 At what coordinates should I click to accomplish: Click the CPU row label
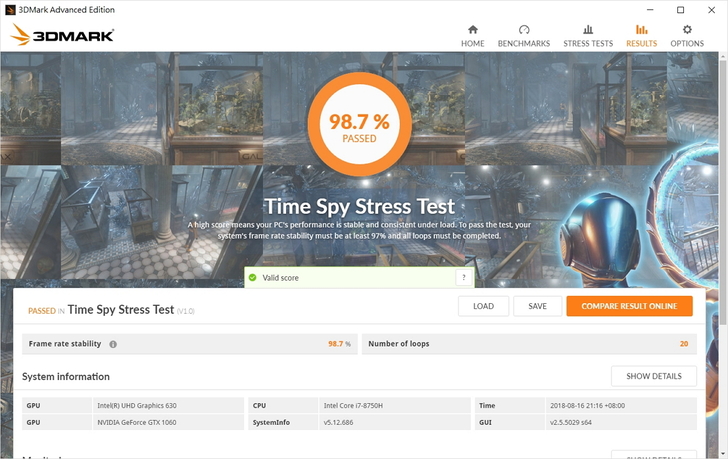(x=260, y=406)
